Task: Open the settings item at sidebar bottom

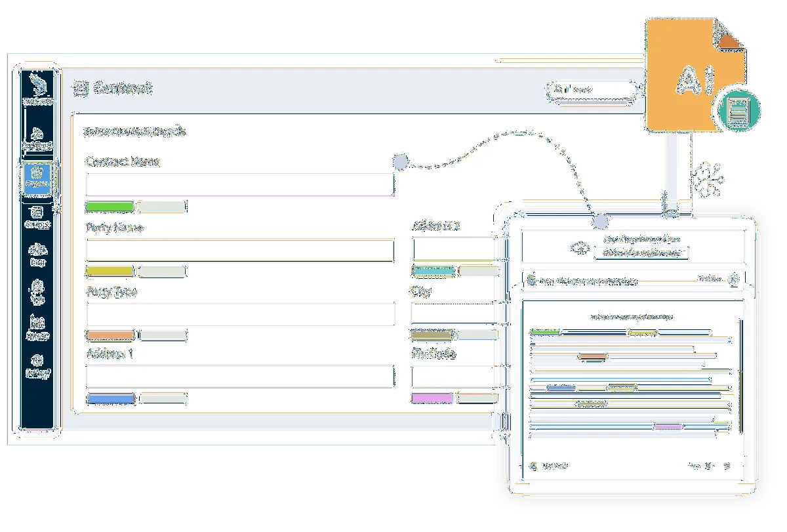Action: point(37,366)
